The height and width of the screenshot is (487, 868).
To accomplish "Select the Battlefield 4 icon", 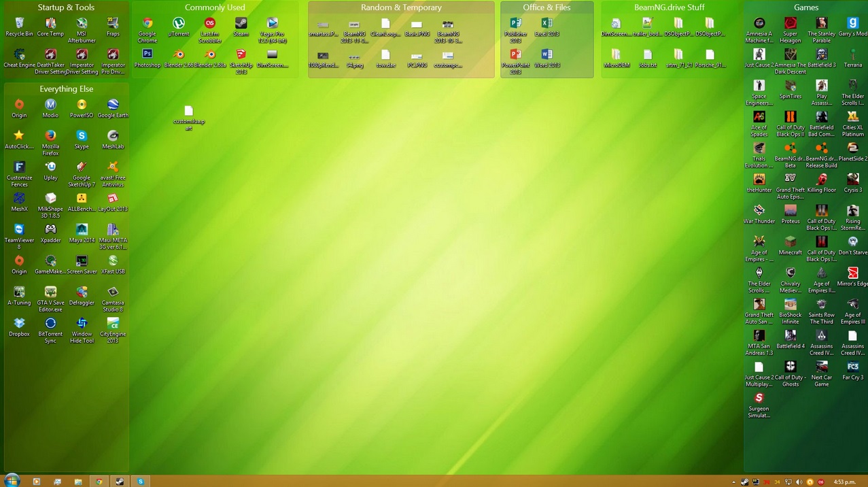I will click(791, 340).
